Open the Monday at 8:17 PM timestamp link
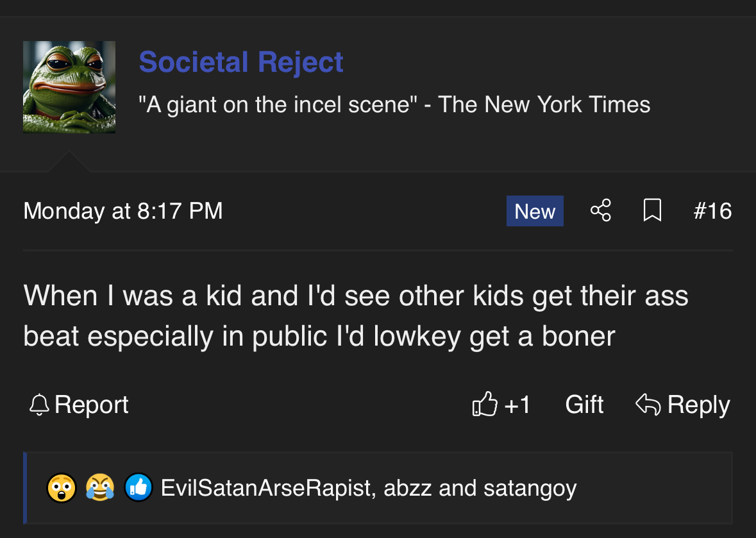 [x=123, y=211]
